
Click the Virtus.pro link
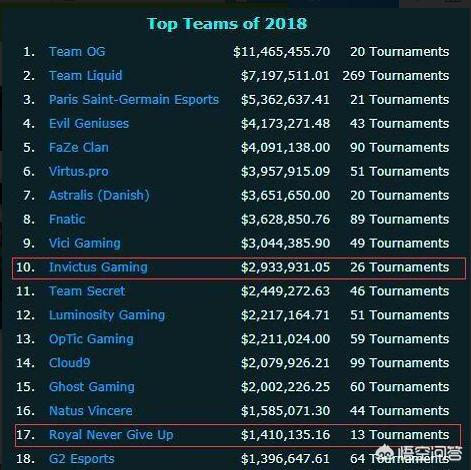coord(79,172)
